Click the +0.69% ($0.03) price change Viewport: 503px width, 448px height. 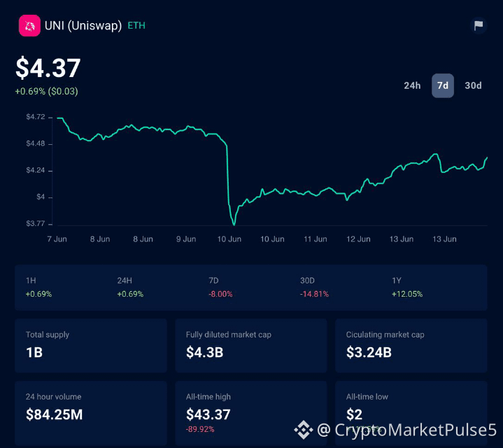tap(46, 92)
